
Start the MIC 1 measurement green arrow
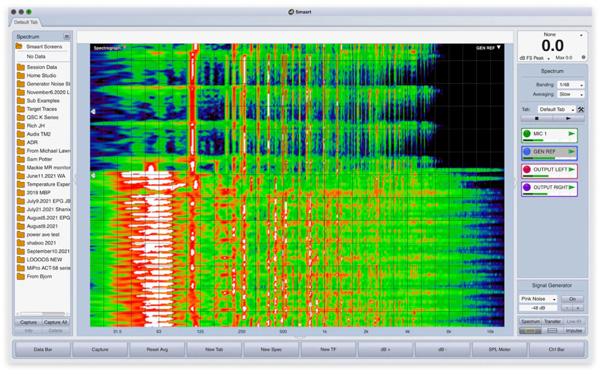click(571, 134)
